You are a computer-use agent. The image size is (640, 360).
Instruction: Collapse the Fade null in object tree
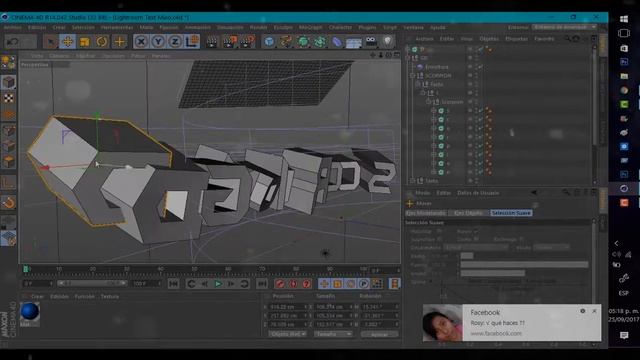point(418,84)
